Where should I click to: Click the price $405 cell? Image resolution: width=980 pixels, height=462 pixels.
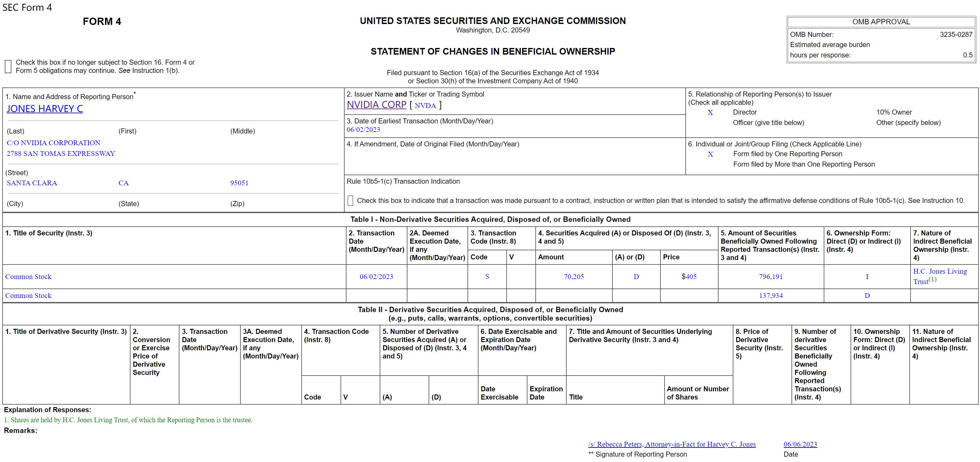pyautogui.click(x=689, y=277)
